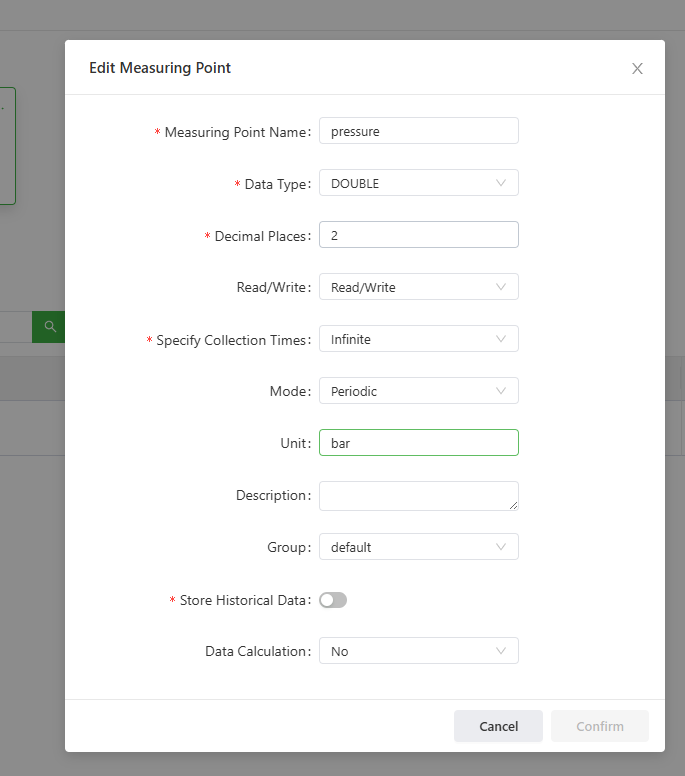Click the Description text area

[x=419, y=496]
